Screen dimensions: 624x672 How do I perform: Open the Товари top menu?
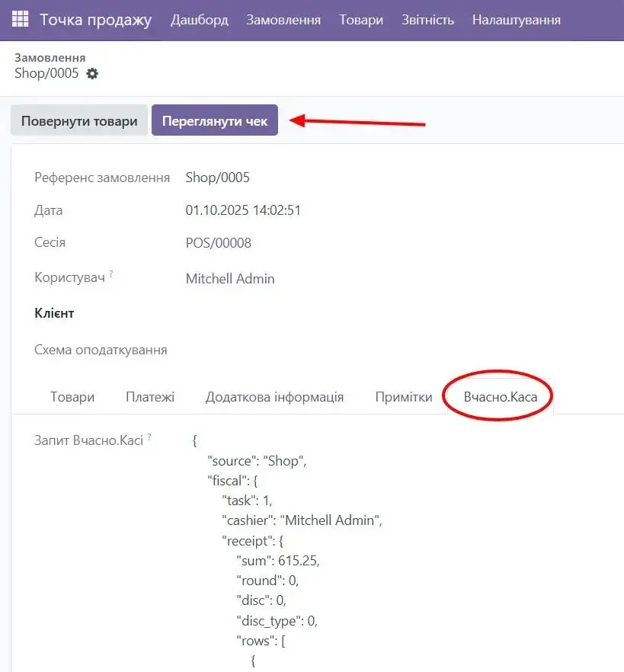360,21
